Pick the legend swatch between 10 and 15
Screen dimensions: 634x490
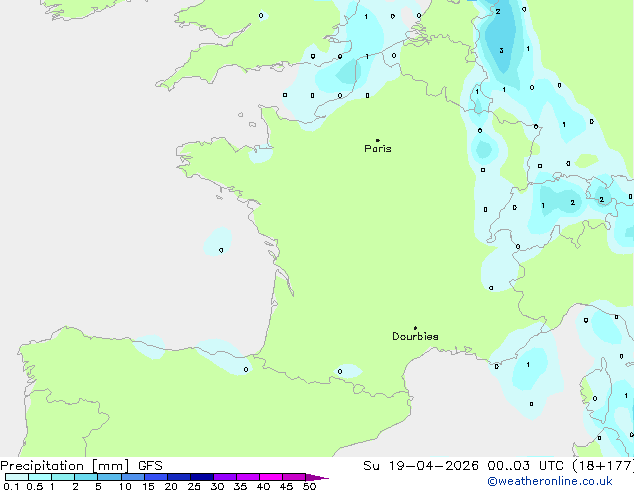132,477
